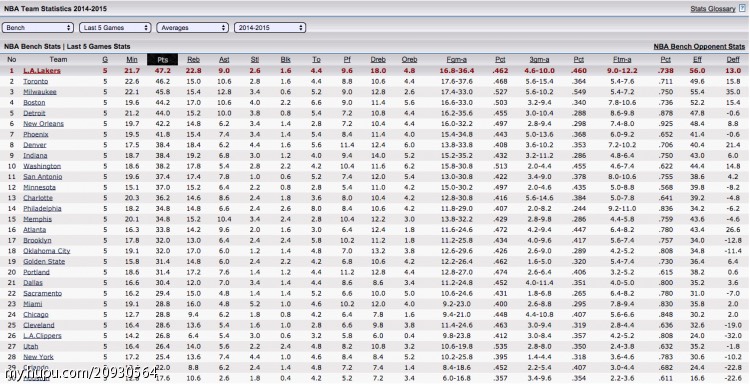Open the 2014-2015 season dropdown

coord(270,28)
